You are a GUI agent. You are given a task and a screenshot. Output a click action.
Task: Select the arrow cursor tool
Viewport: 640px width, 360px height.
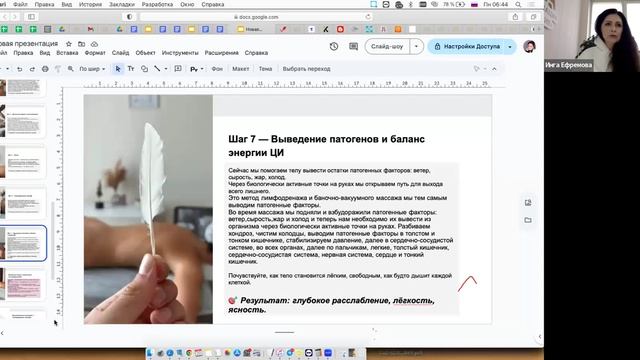tap(118, 69)
